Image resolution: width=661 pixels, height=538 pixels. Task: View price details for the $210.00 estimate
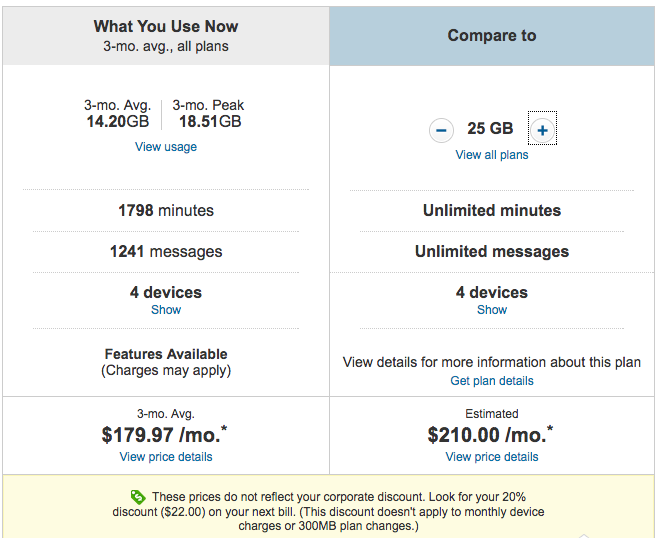click(492, 457)
